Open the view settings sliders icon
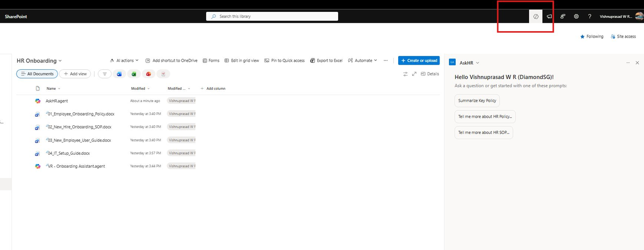Image resolution: width=644 pixels, height=250 pixels. point(406,74)
